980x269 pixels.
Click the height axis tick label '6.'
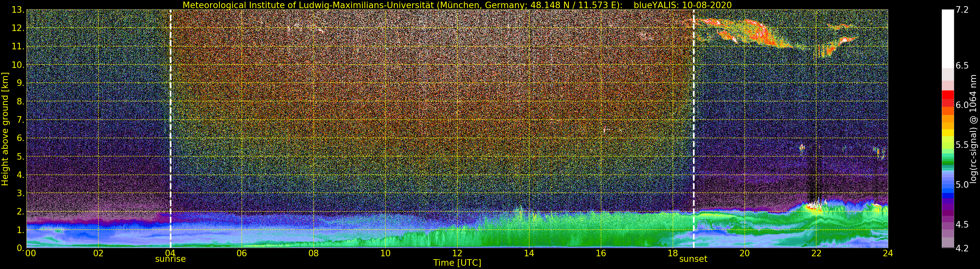[x=20, y=138]
